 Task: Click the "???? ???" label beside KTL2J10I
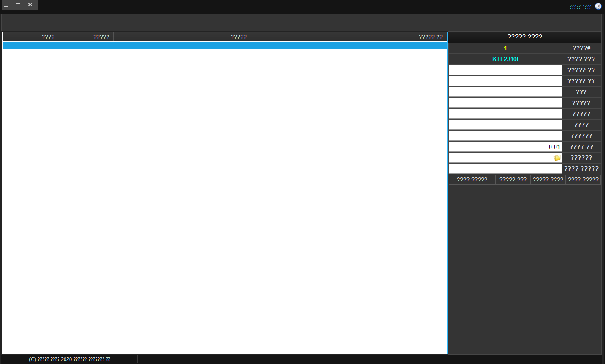581,59
